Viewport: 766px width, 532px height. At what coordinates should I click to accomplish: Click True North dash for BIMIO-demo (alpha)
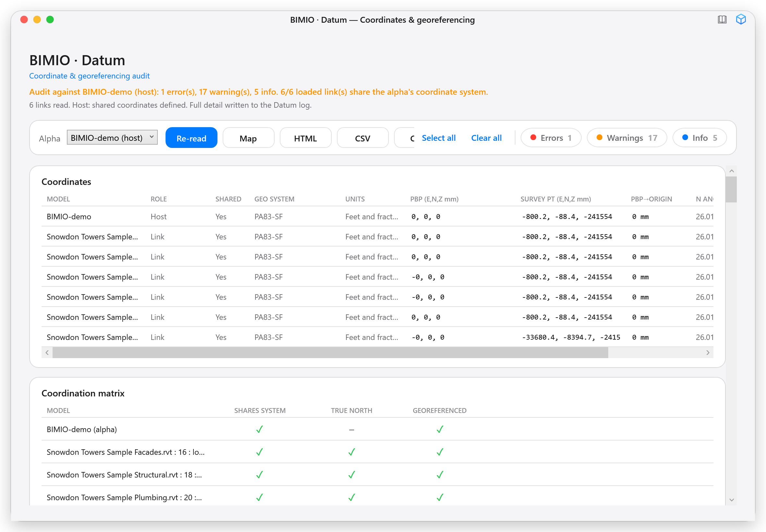(x=352, y=430)
